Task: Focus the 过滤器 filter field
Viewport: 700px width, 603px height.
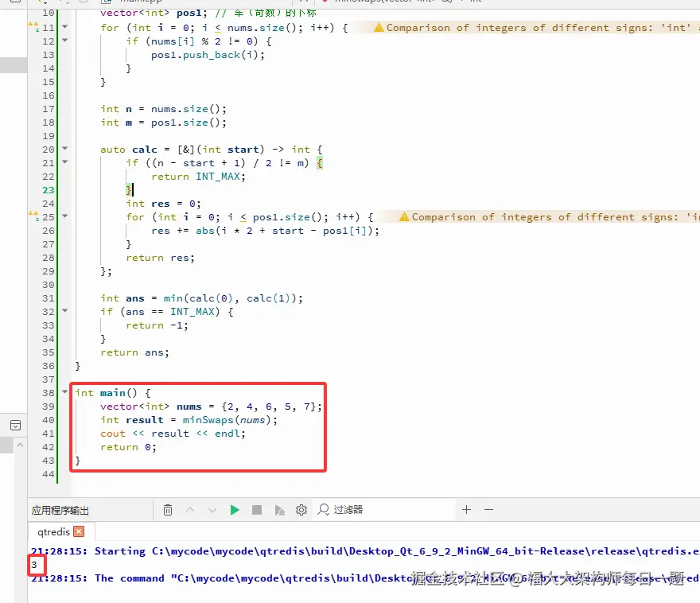Action: [x=384, y=510]
